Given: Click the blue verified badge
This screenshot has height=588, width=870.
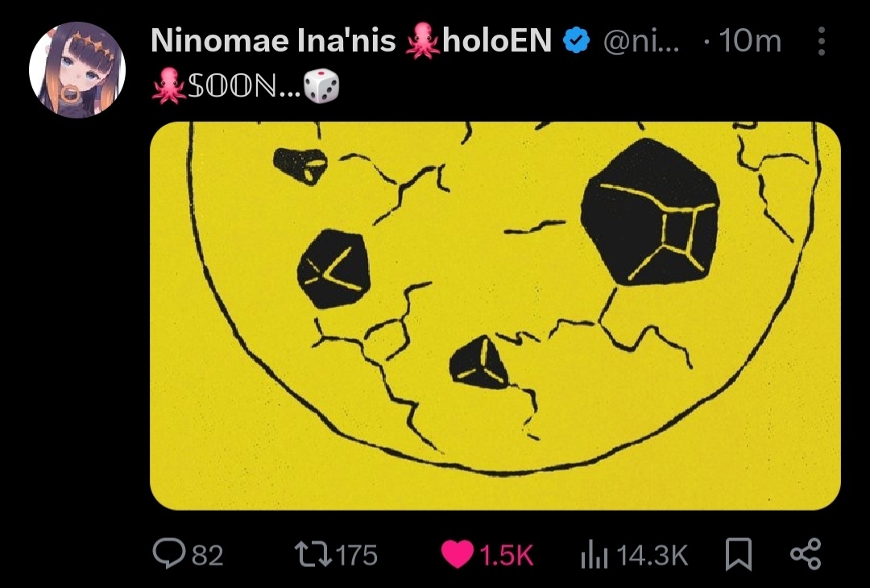Looking at the screenshot, I should [x=577, y=41].
